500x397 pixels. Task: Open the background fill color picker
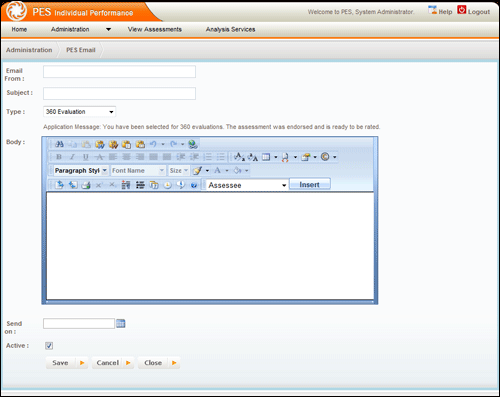click(x=237, y=171)
